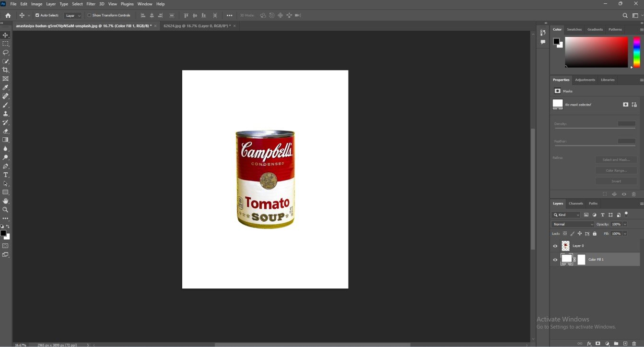Toggle the layer filter on/off switch

626,214
